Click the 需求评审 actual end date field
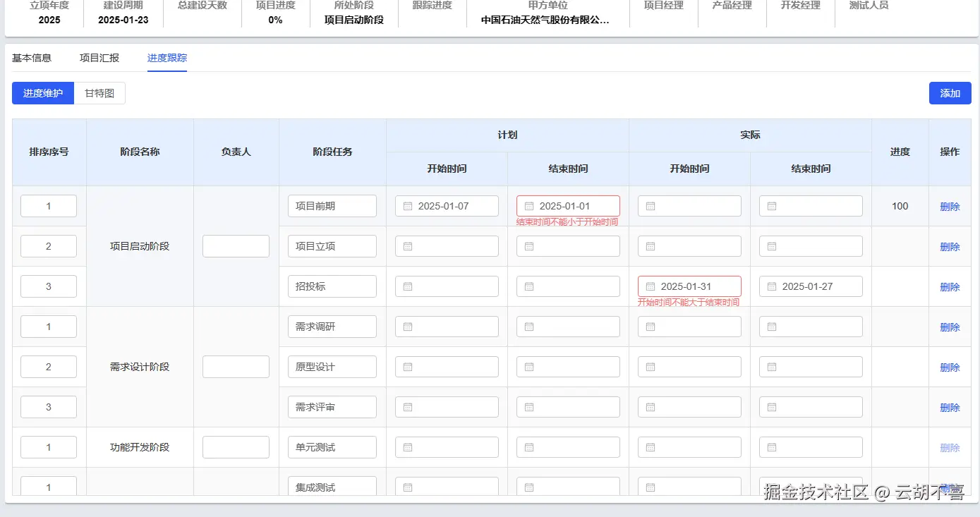The height and width of the screenshot is (517, 980). pyautogui.click(x=811, y=407)
